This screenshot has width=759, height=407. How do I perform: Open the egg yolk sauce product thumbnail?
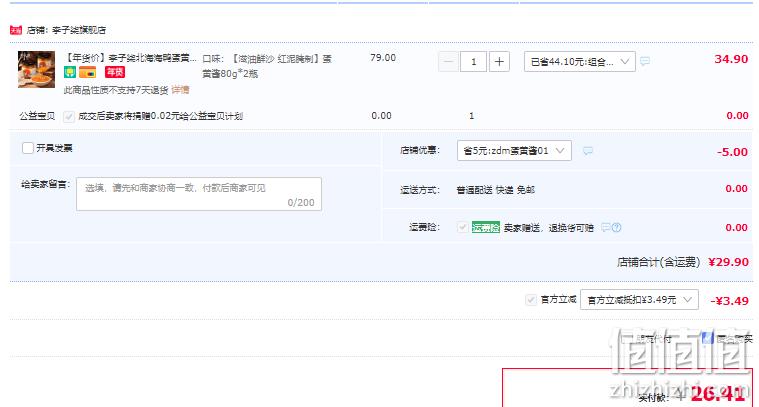pyautogui.click(x=36, y=69)
